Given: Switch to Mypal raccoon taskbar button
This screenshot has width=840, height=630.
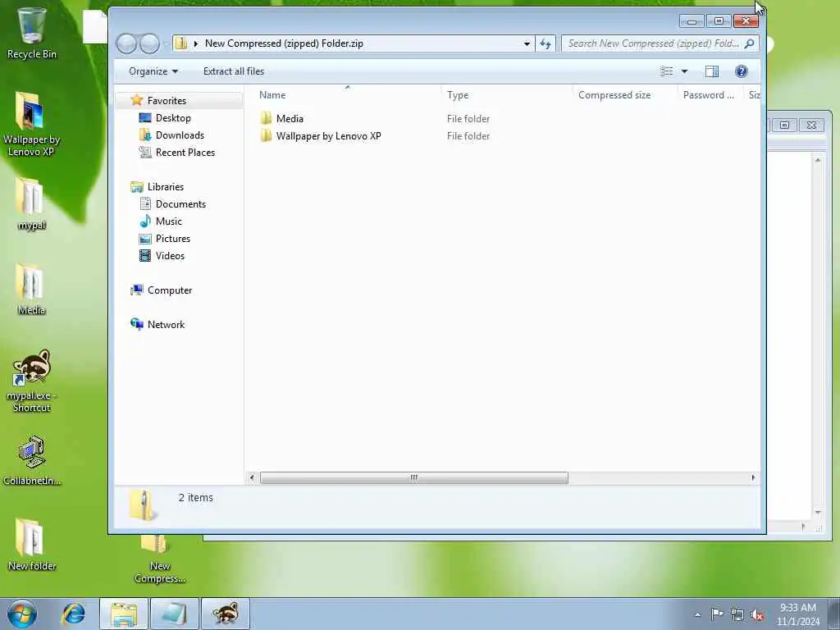Looking at the screenshot, I should [x=225, y=614].
